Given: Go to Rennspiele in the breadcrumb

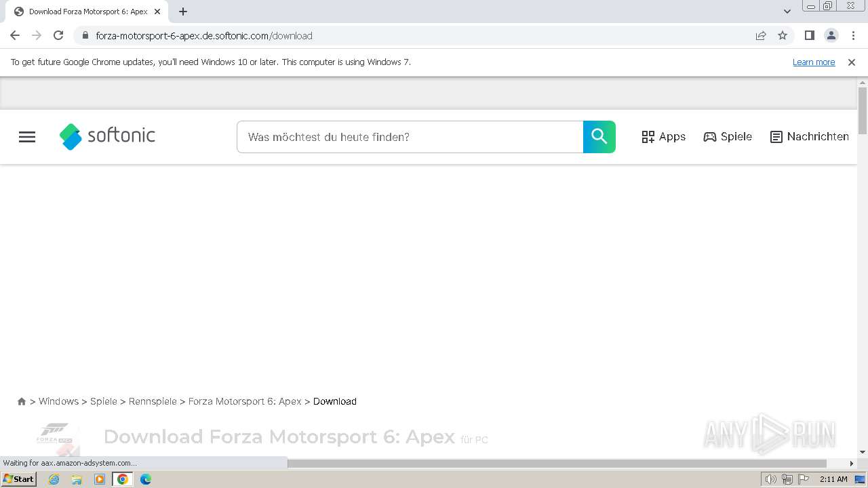Looking at the screenshot, I should (153, 401).
